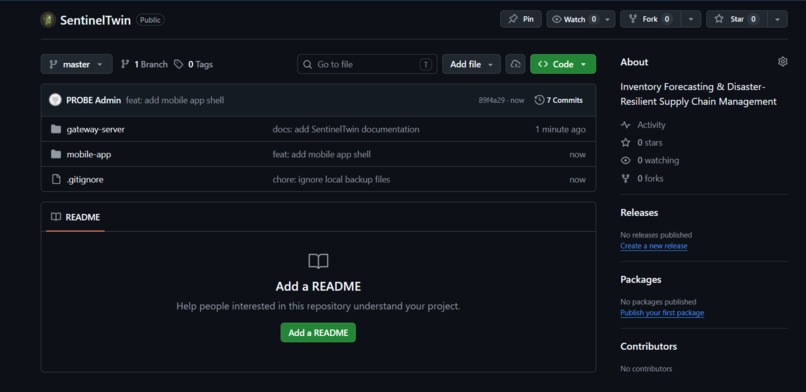This screenshot has width=806, height=392.
Task: Click the 'now' timestamp in .gitignore row
Action: pos(577,180)
